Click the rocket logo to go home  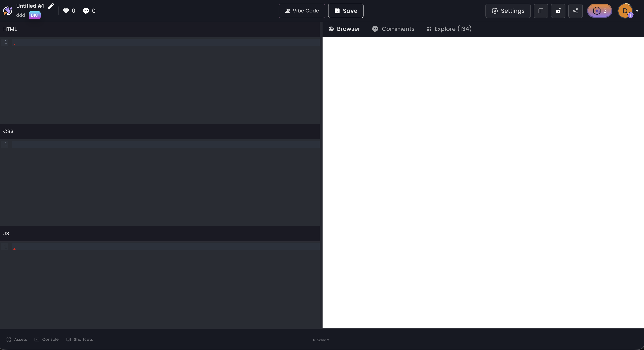point(8,10)
